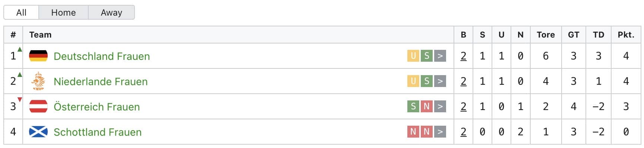
Task: Click Niederlande's matches played number 2
Action: (463, 81)
